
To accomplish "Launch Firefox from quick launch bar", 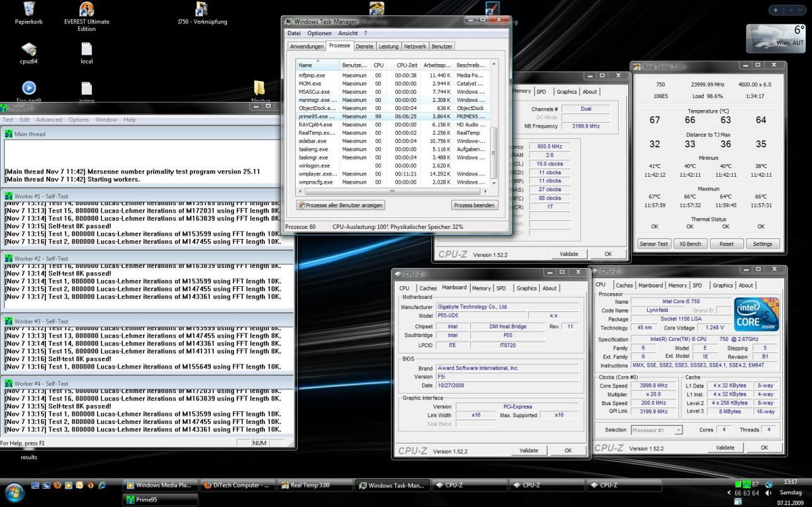I will click(58, 485).
